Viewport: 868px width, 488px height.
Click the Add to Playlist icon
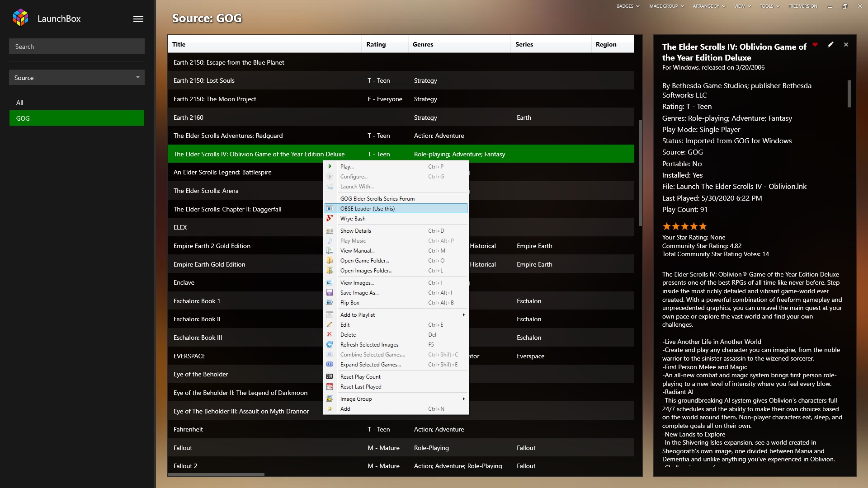coord(330,314)
